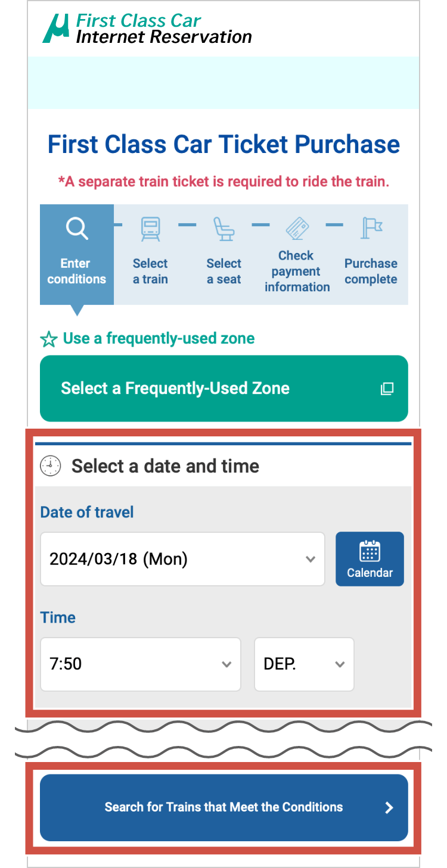Open the DEP. departure/arrival dropdown
447x868 pixels.
tap(304, 664)
